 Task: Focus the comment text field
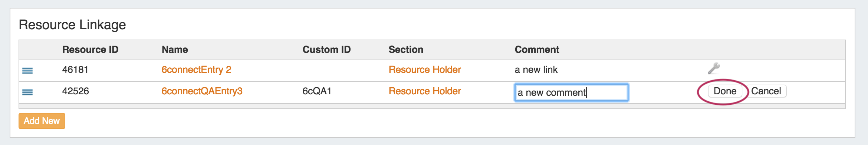tap(571, 92)
